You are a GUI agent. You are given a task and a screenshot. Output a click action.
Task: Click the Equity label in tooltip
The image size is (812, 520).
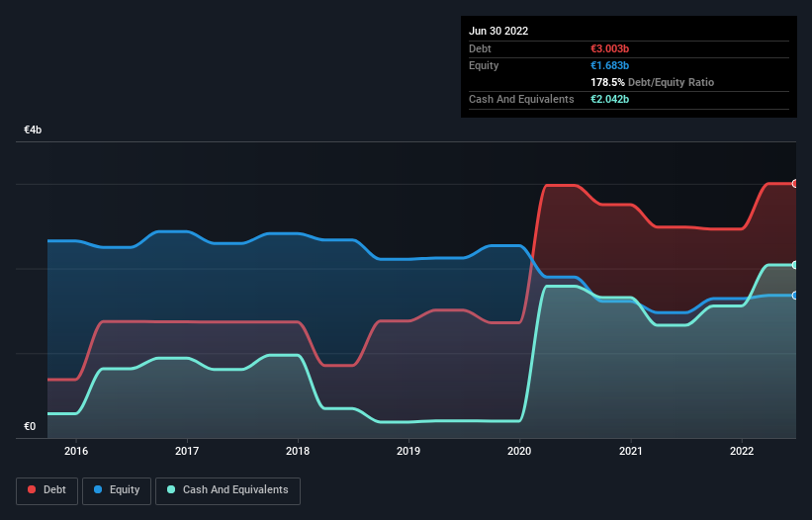484,65
